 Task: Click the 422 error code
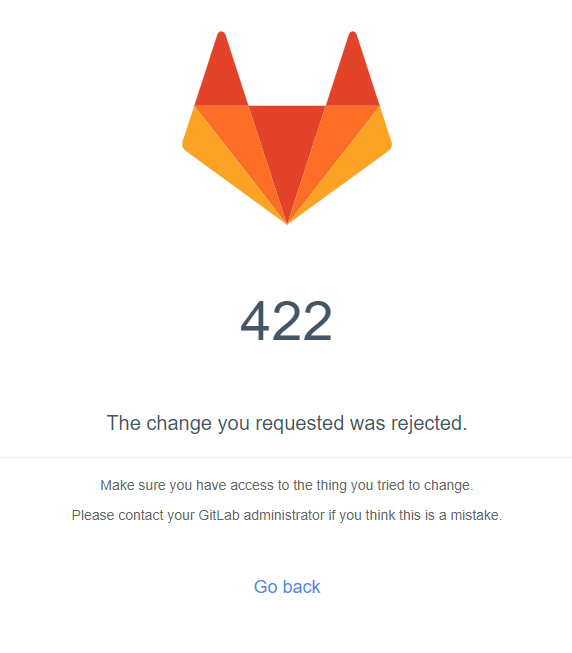pyautogui.click(x=286, y=321)
